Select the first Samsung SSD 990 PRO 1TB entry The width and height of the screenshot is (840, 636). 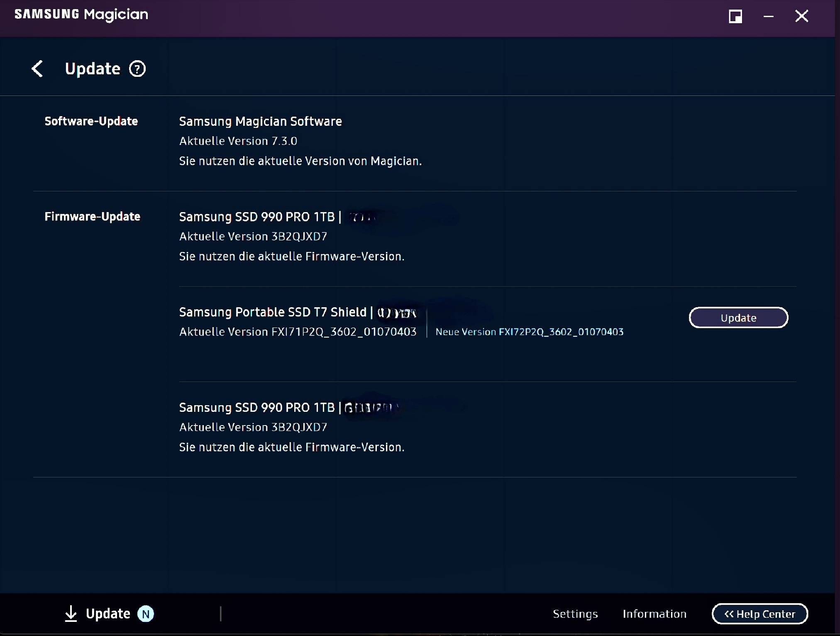point(257,217)
